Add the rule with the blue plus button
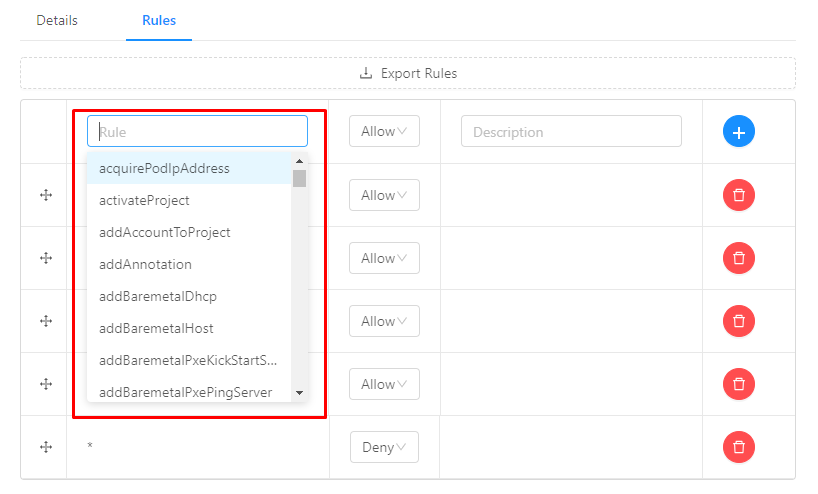This screenshot has height=494, width=818. (739, 131)
